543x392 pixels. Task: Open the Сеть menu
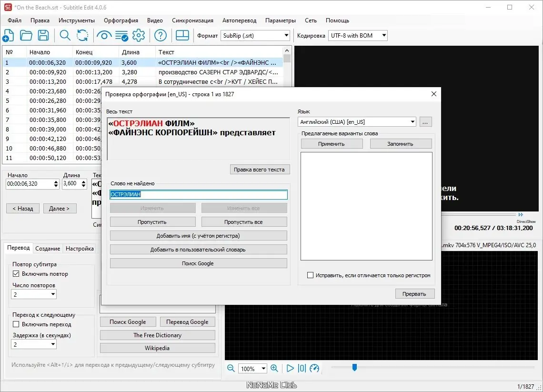311,20
